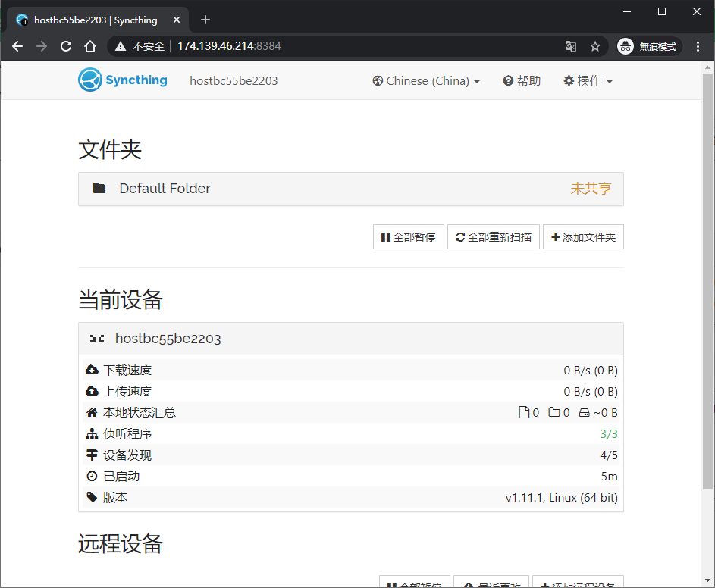Click the browser forward arrow
The image size is (715, 588).
pyautogui.click(x=42, y=46)
